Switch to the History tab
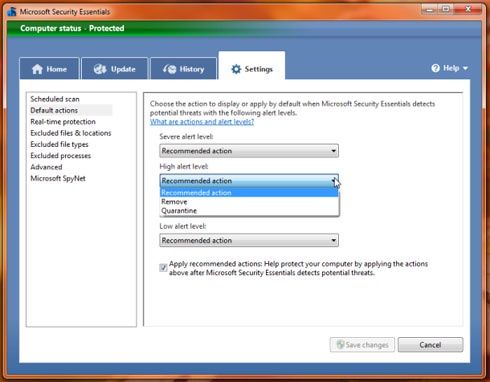The image size is (490, 382). [184, 69]
